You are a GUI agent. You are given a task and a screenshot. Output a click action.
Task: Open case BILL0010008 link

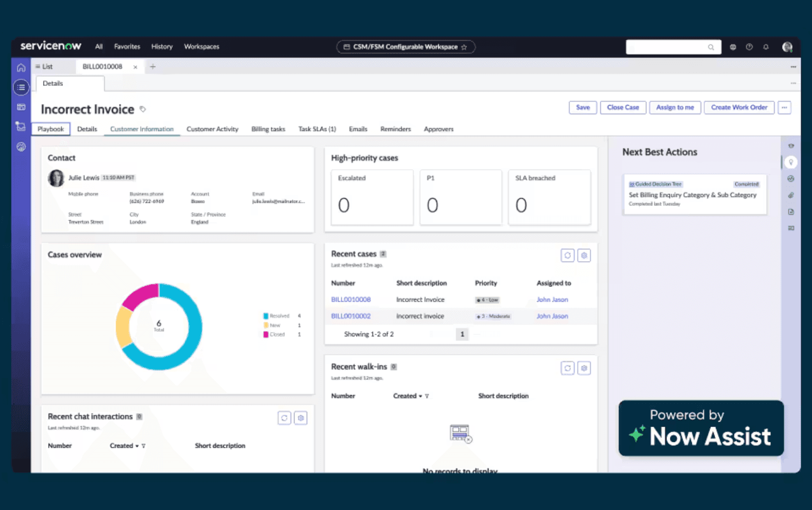[351, 300]
